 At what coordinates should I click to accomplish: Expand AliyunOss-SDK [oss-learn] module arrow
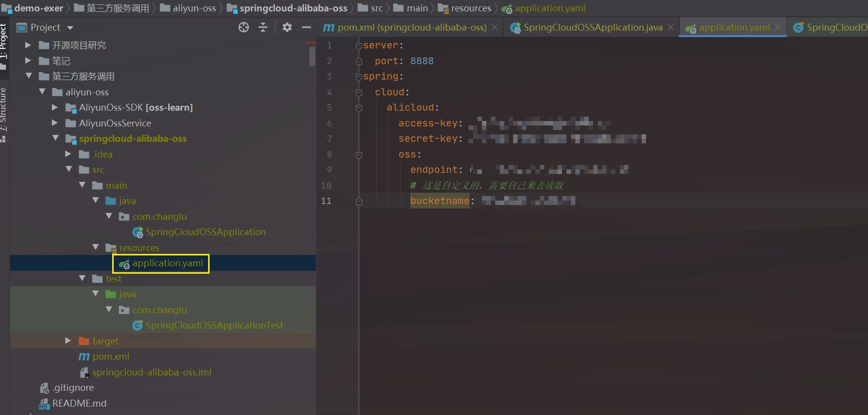pyautogui.click(x=55, y=107)
